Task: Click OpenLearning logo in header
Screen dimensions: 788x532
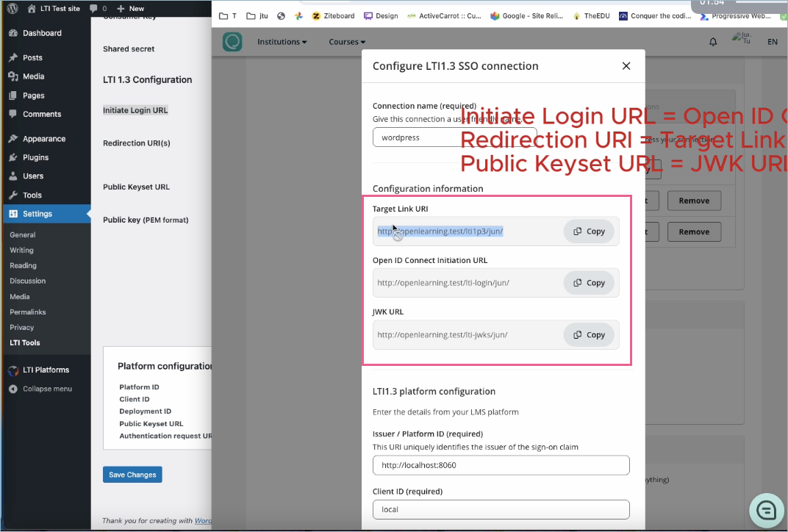Action: (x=232, y=42)
